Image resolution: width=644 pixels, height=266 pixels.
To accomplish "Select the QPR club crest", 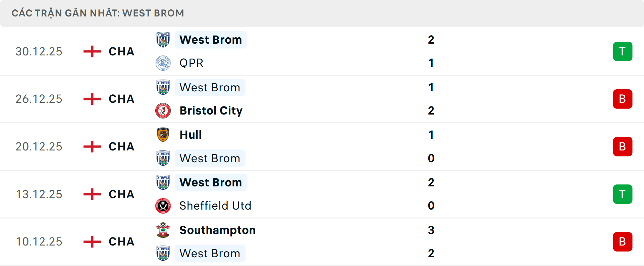I will click(163, 63).
